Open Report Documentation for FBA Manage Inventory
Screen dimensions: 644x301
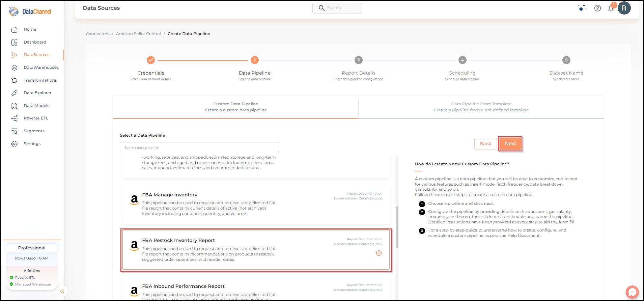pyautogui.click(x=365, y=194)
